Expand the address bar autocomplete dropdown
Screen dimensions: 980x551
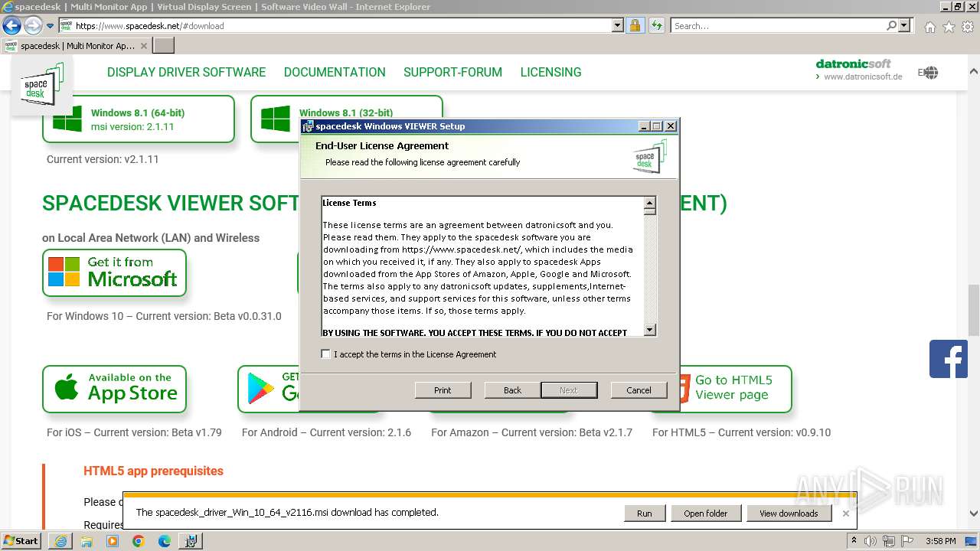click(618, 25)
